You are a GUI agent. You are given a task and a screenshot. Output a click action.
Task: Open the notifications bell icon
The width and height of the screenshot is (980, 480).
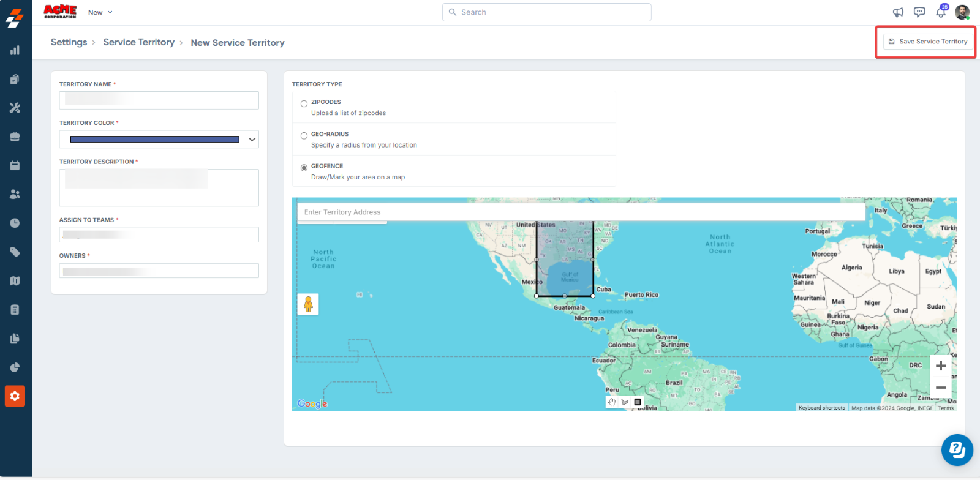tap(940, 12)
